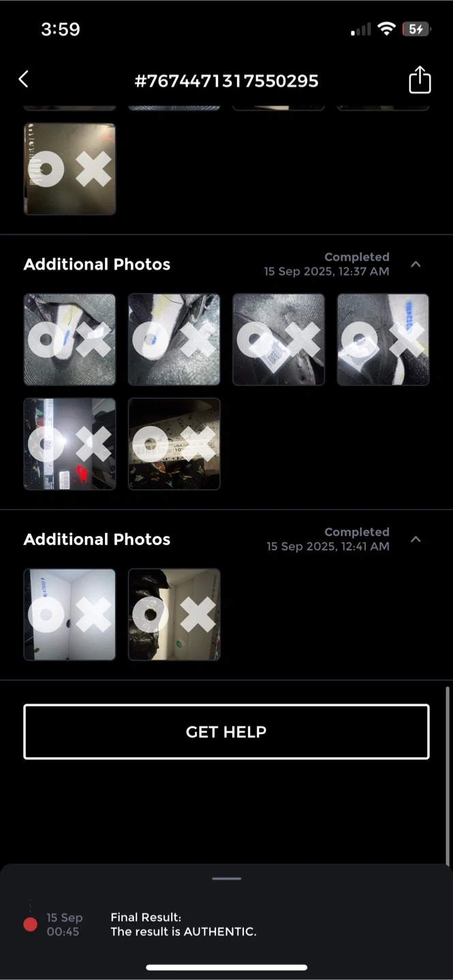Open the share icon at top right
The height and width of the screenshot is (980, 453).
420,80
